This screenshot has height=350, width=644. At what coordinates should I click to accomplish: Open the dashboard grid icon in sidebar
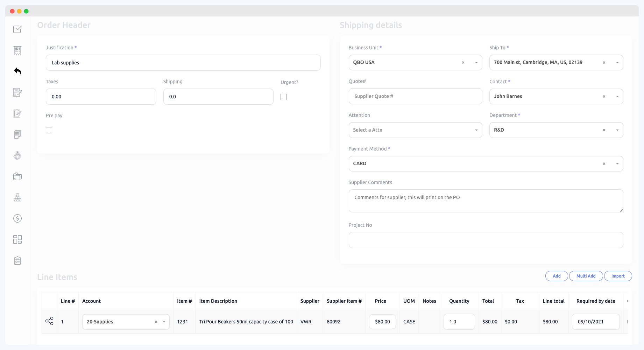click(x=17, y=239)
